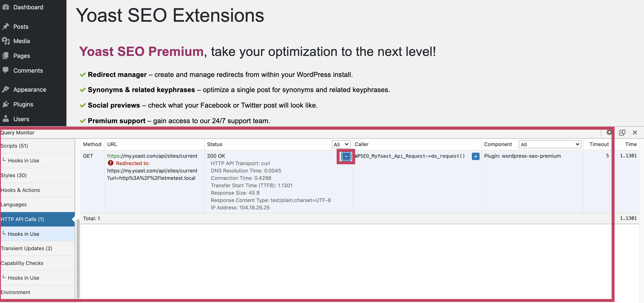Click the Media library icon
Viewport: 644px width, 303px height.
tap(5, 41)
